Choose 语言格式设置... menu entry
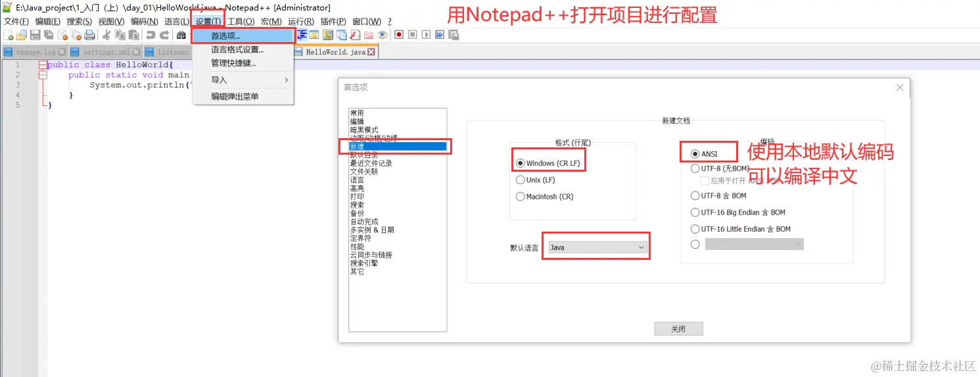Viewport: 980px width, 377px height. click(x=243, y=49)
